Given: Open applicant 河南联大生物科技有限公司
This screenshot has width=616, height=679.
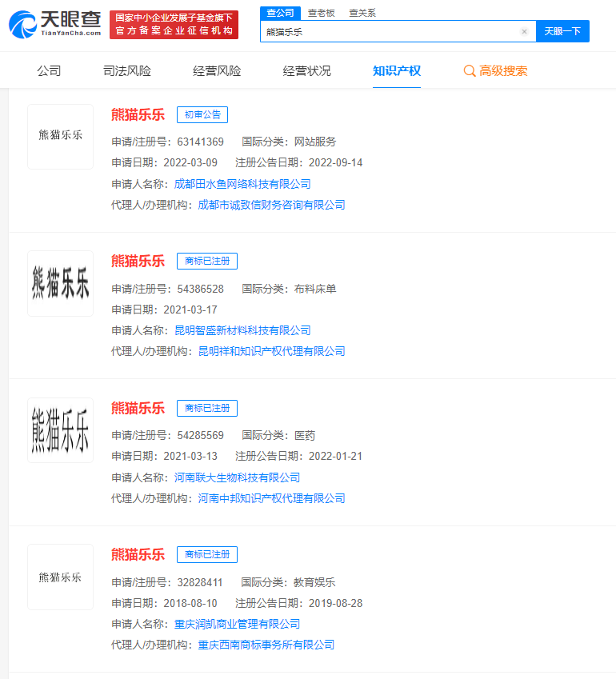Looking at the screenshot, I should tap(237, 477).
